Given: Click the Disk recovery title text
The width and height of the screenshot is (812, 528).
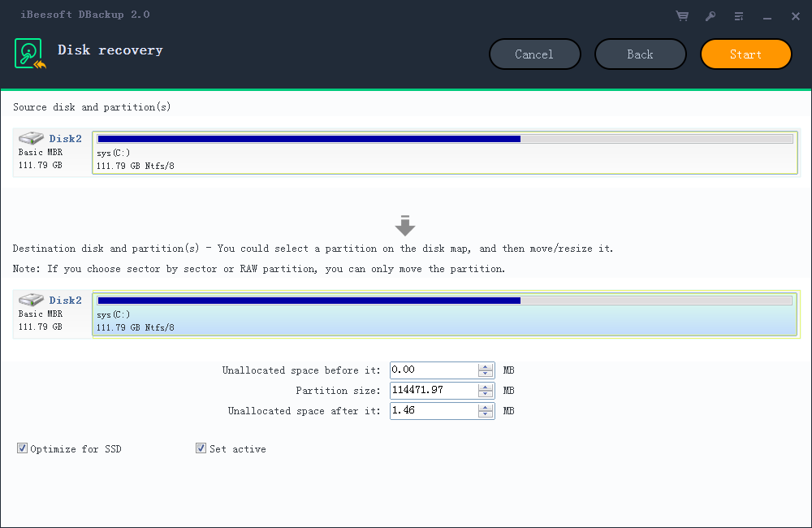Looking at the screenshot, I should coord(110,50).
